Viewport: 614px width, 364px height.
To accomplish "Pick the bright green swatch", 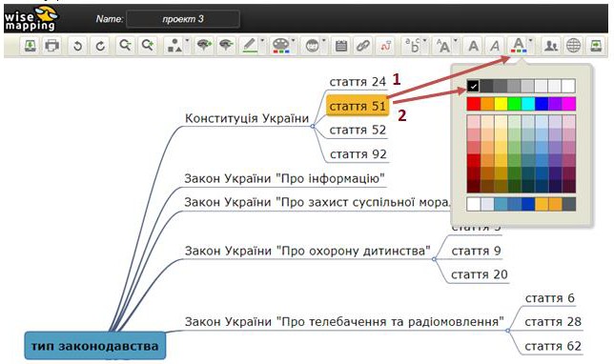I will (x=514, y=104).
